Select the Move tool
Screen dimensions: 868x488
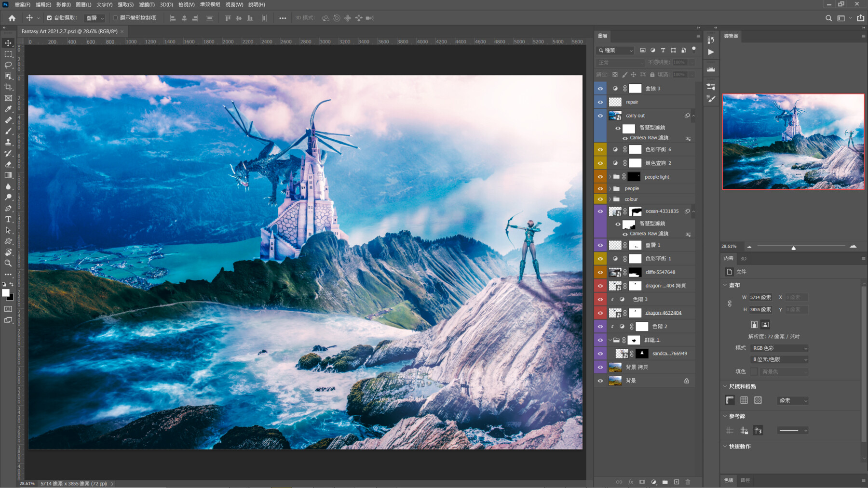pos(8,43)
